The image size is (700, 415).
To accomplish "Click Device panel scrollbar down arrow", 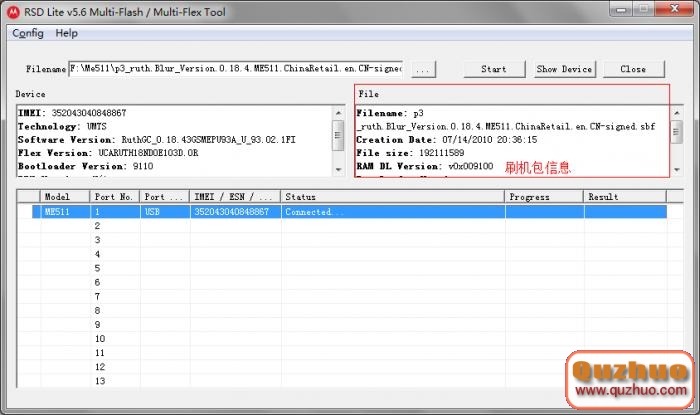I will (338, 170).
